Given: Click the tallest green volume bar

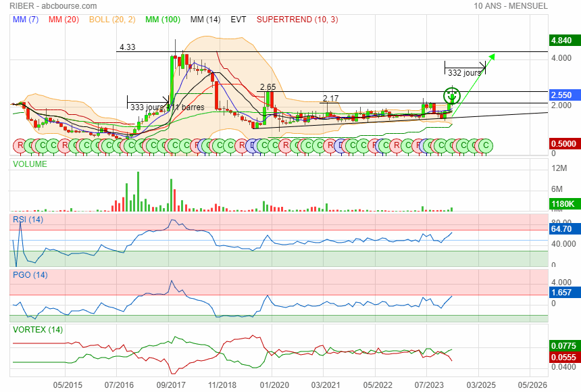Looking at the screenshot, I should tap(138, 191).
